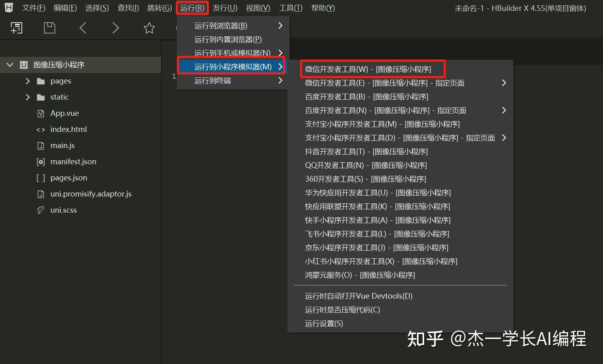Open pages.json in the project tree

(x=69, y=178)
